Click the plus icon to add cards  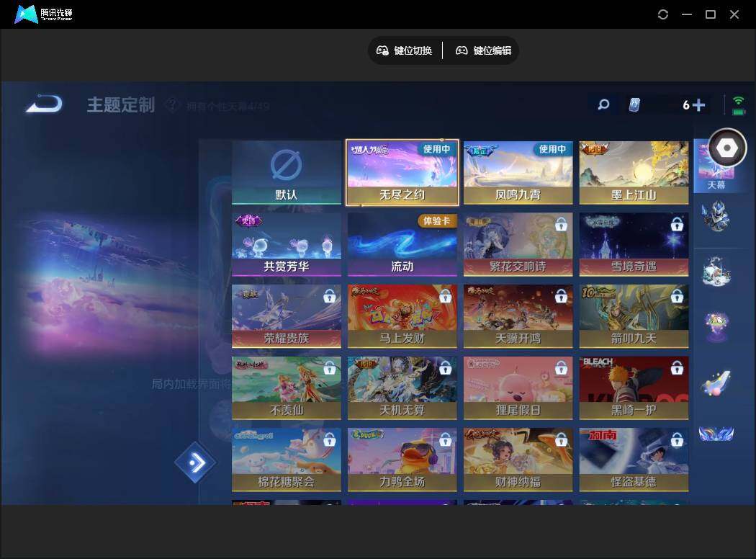[x=698, y=105]
